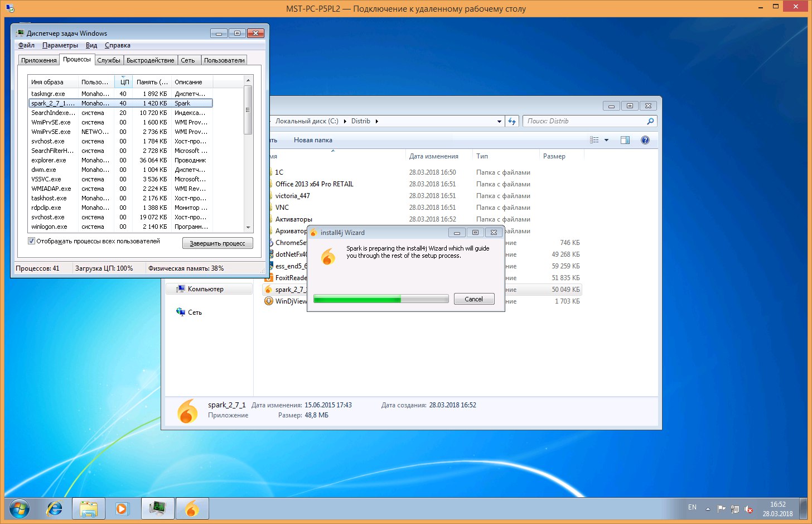Select the SearchIndexer process row
The image size is (812, 524).
click(x=120, y=113)
